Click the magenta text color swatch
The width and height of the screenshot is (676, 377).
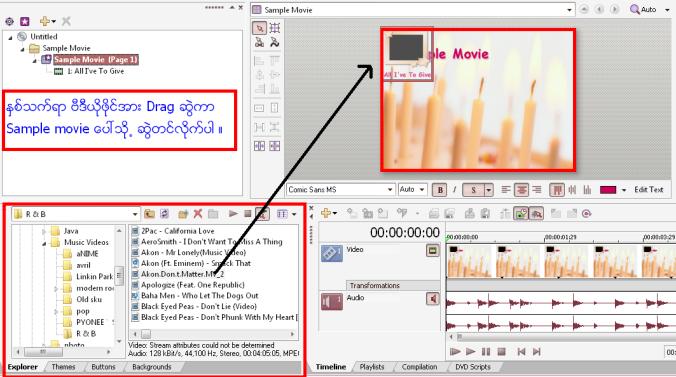608,190
